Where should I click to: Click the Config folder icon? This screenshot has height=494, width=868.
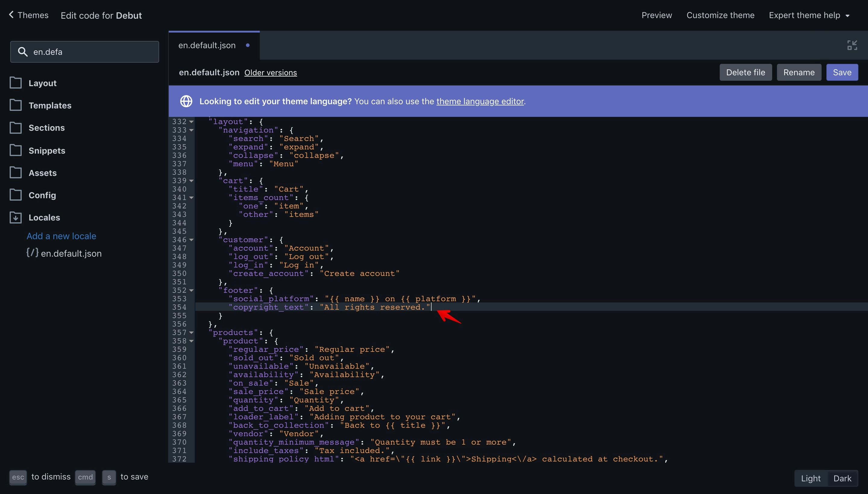(x=16, y=195)
